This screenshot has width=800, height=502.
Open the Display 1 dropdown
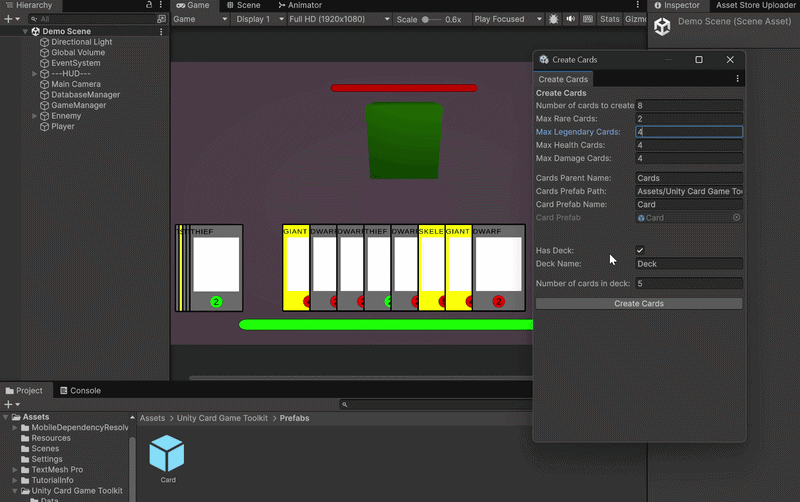click(x=260, y=19)
